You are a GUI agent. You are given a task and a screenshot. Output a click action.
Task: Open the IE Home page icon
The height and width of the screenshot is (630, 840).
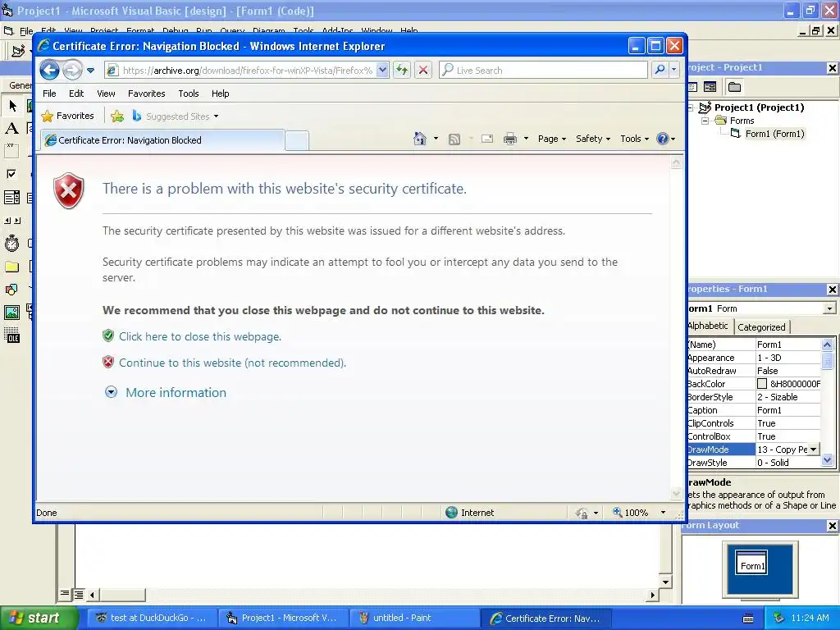(x=419, y=139)
